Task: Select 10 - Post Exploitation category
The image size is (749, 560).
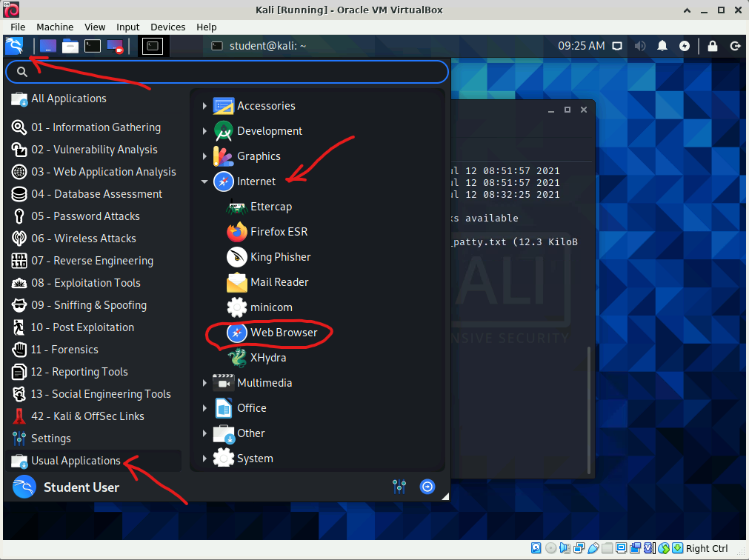Action: (x=93, y=327)
